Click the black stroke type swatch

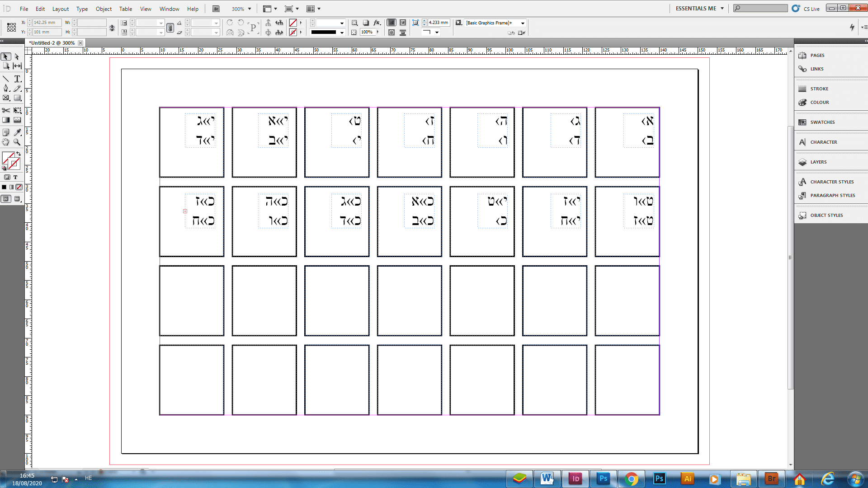(x=324, y=33)
